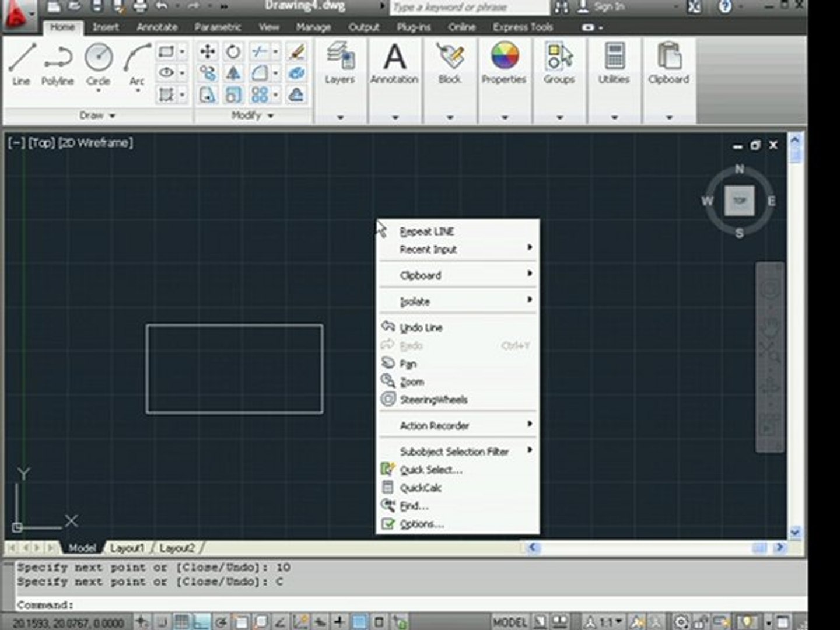Open the Rectangle tool dropdown arrow
Viewport: 840px width, 630px height.
pyautogui.click(x=182, y=52)
